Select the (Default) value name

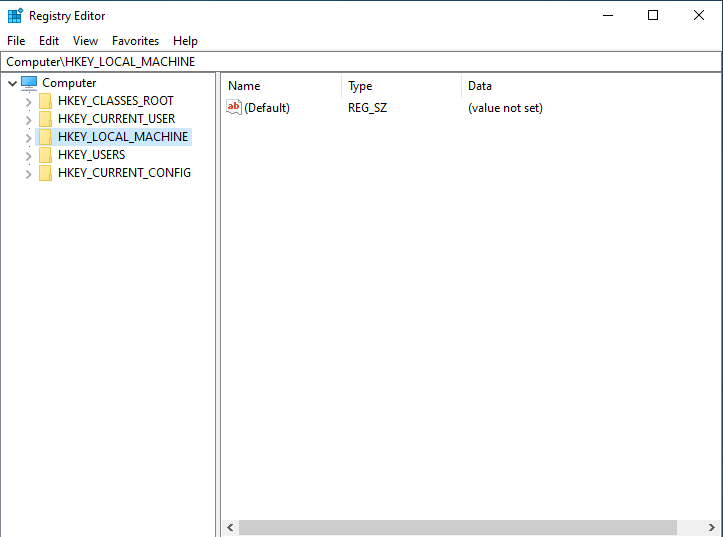pos(267,108)
